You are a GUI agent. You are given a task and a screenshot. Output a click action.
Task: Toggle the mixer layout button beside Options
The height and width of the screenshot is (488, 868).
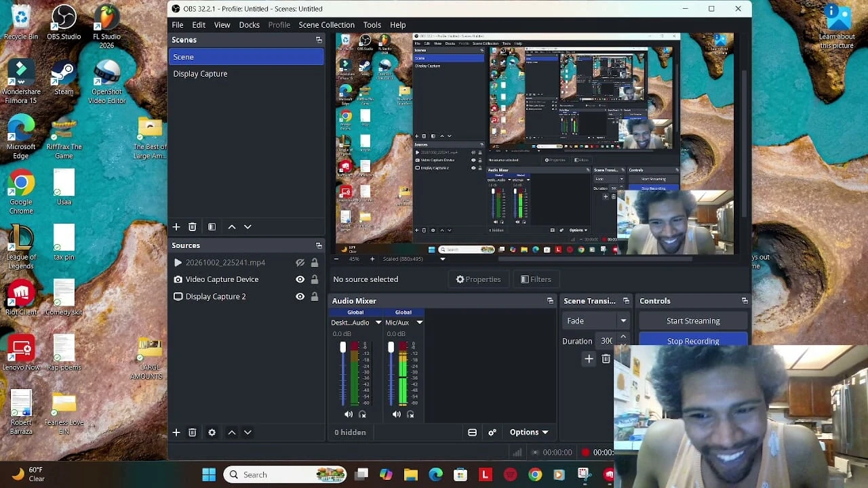[473, 432]
